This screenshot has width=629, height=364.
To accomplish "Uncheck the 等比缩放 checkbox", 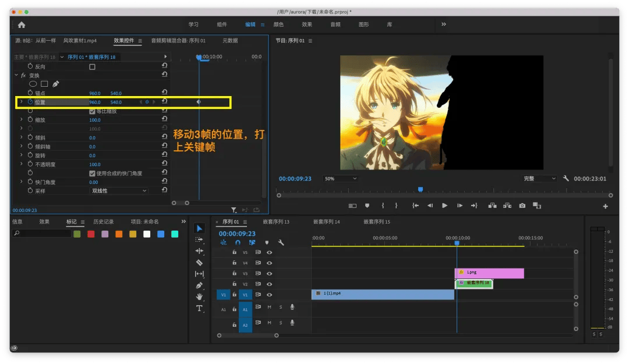I will coord(92,111).
